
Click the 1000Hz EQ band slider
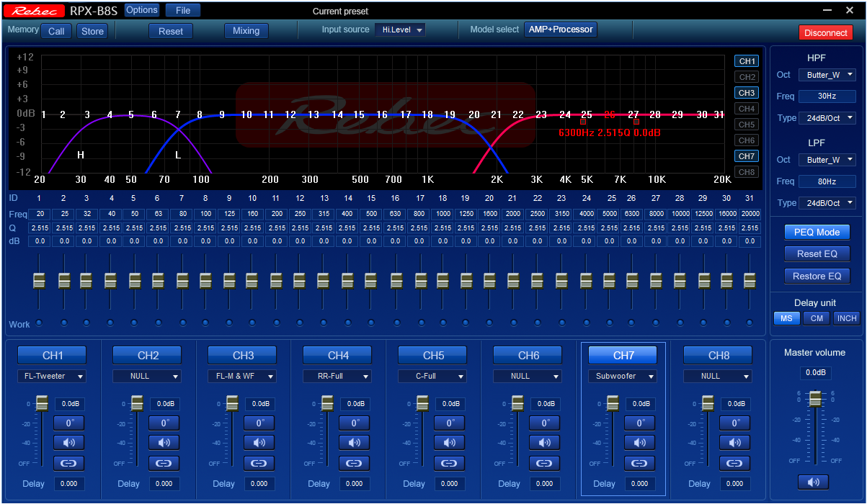point(443,280)
